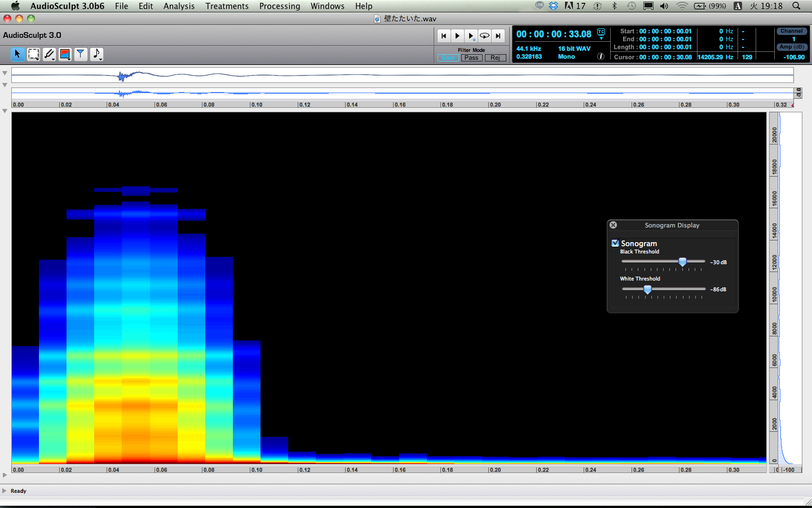Click the Black Threshold slider handle
The image size is (812, 508).
click(682, 262)
